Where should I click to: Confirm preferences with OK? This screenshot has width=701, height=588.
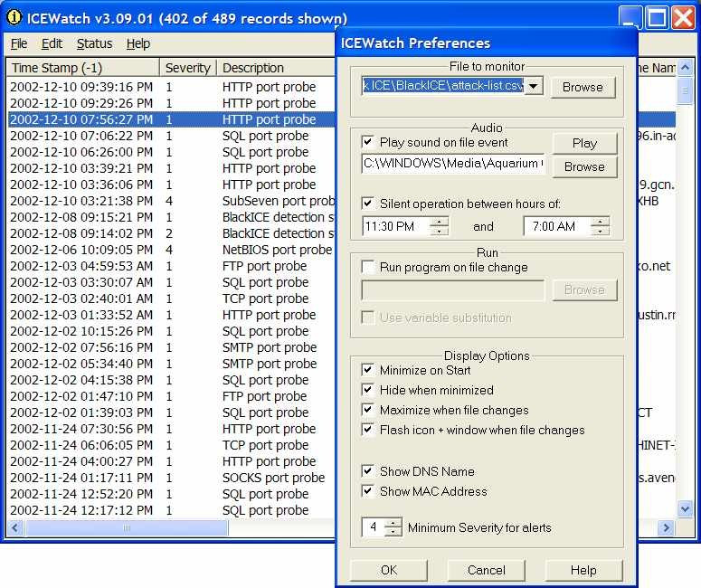pos(389,570)
